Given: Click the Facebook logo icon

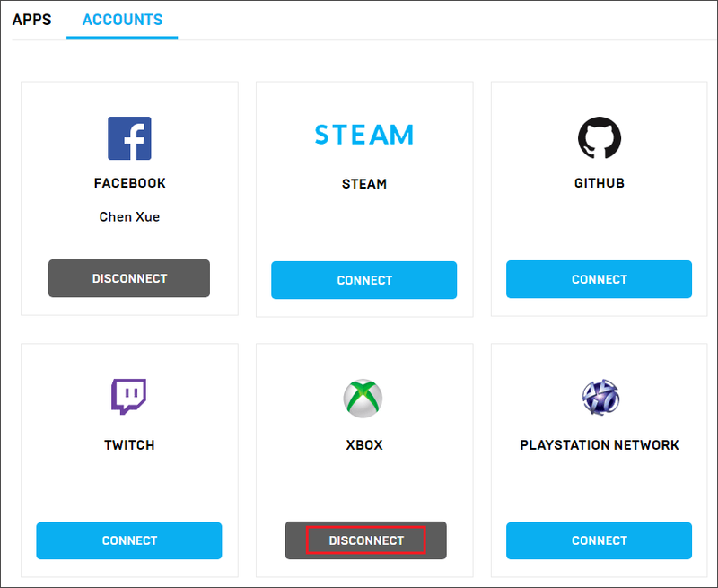Looking at the screenshot, I should pos(129,138).
